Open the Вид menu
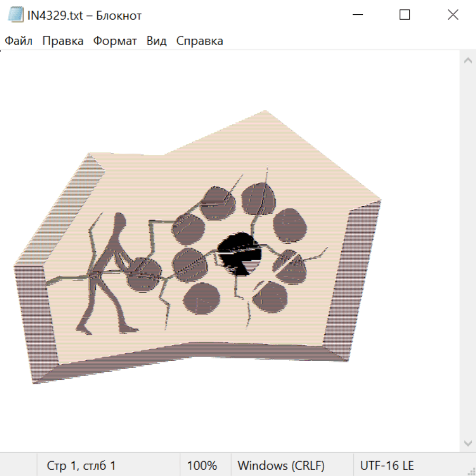Viewport: 476px width, 476px height. click(157, 41)
